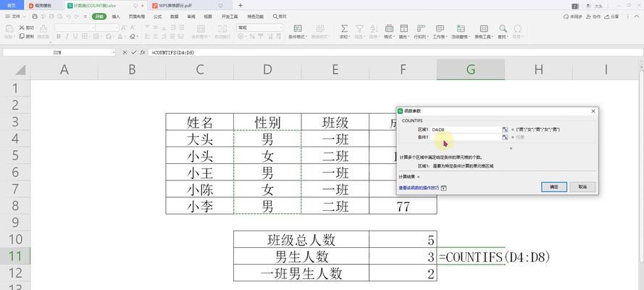Open the 查看该函数的操作技巧 link
Image resolution: width=644 pixels, height=290 pixels.
point(419,188)
